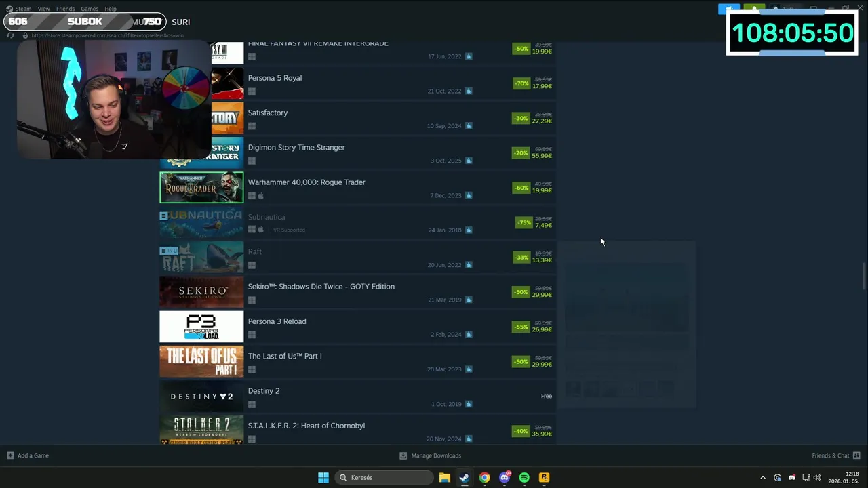Click the review icon on the Sekiro GOTY Edition row
This screenshot has width=868, height=488.
tap(469, 300)
